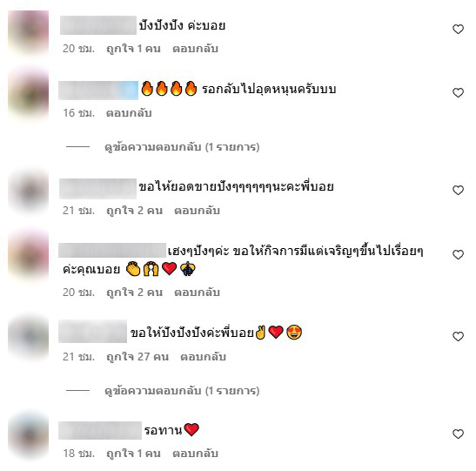This screenshot has width=476, height=471.
Task: Reply to the 'ขอให้ยอดขายปัง' comment
Action: [197, 211]
